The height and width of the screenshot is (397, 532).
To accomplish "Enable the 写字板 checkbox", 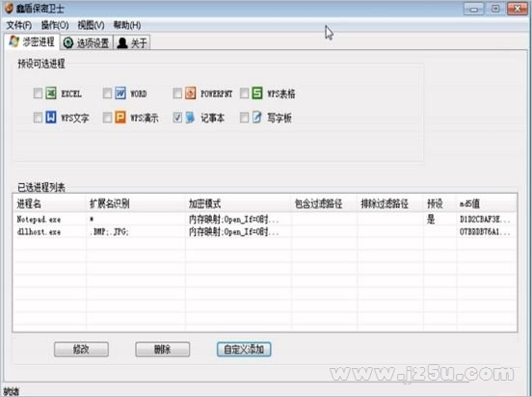I will coord(244,118).
